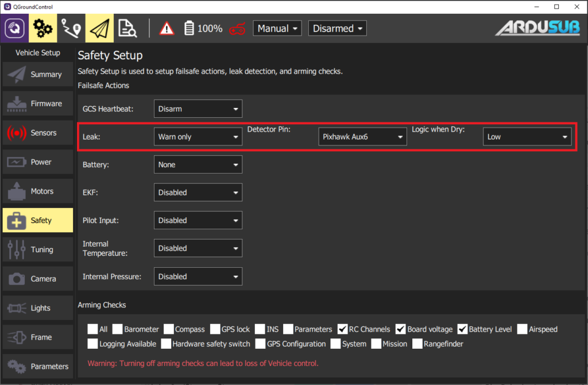Image resolution: width=588 pixels, height=385 pixels.
Task: Open the QGroundControl application settings icon
Action: coord(14,28)
